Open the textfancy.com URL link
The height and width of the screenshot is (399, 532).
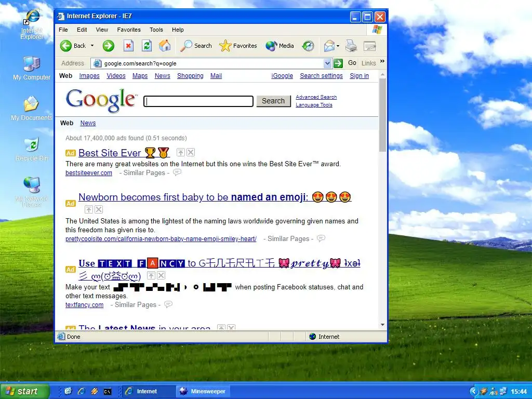coord(84,304)
